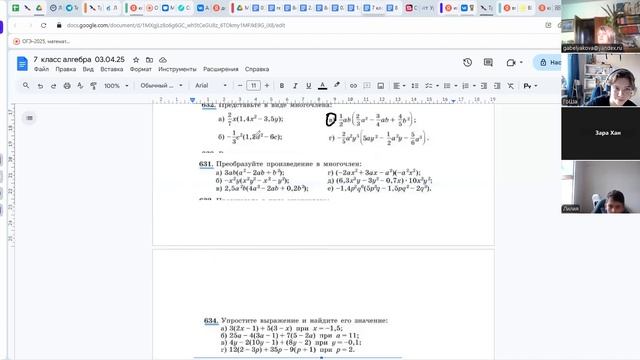
Task: Open the Вставка menu
Action: [x=111, y=69]
